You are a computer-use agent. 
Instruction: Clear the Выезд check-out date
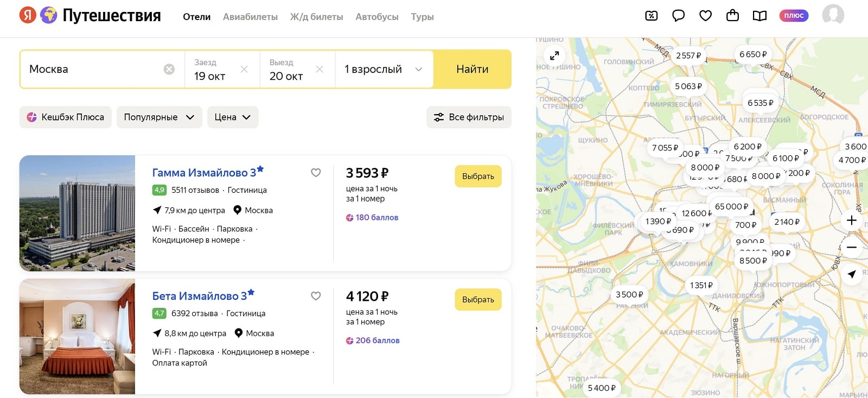320,69
